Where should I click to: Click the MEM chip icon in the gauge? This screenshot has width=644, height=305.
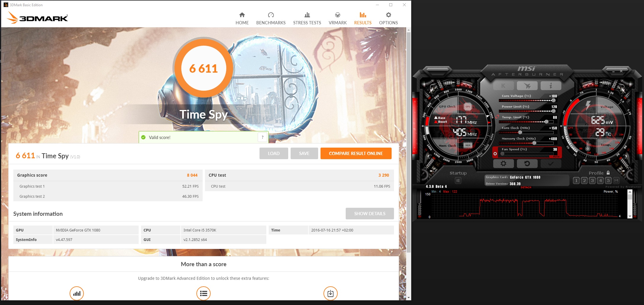point(468,145)
